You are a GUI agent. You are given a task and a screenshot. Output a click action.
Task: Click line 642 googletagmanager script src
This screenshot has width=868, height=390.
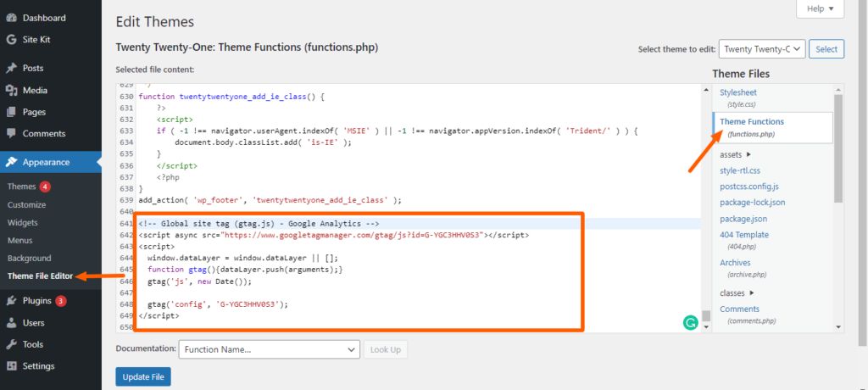click(x=333, y=236)
